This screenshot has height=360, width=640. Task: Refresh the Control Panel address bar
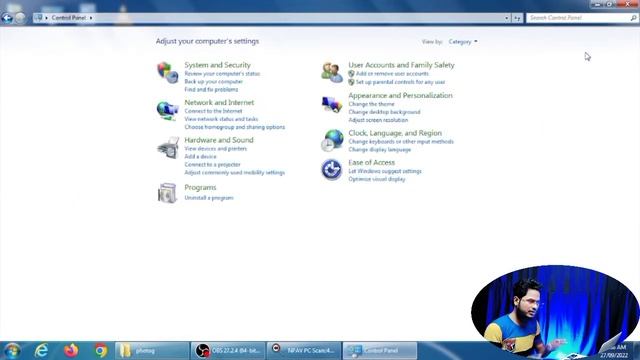point(517,18)
